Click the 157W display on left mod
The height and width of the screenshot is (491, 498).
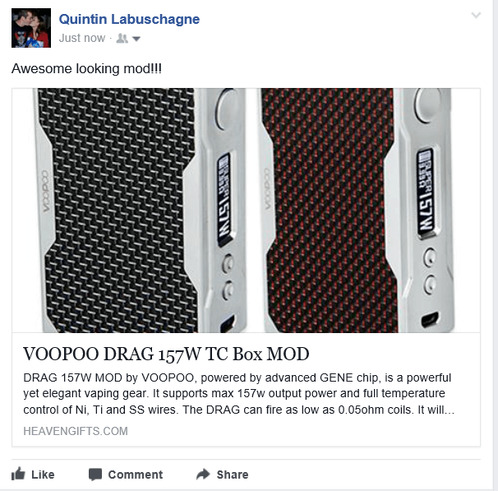(224, 200)
